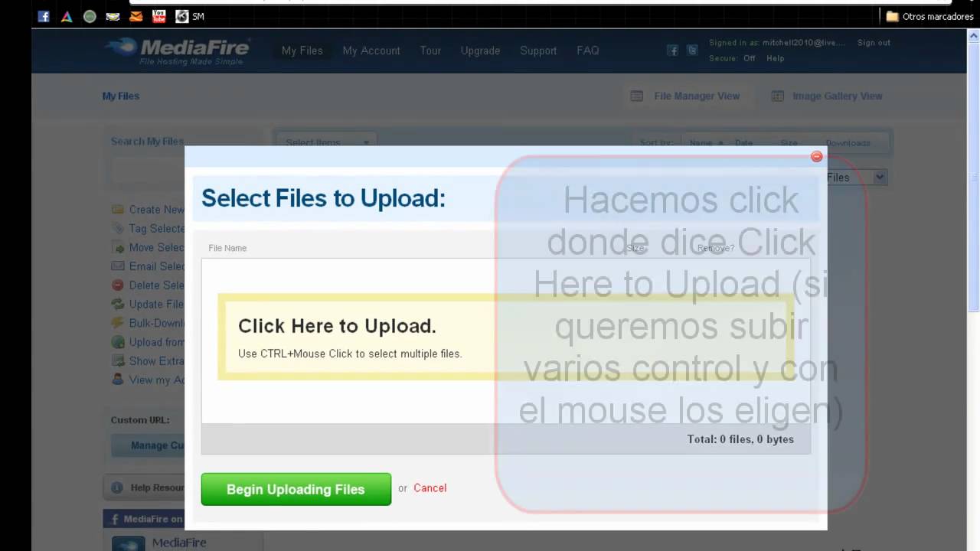Open the Tour page
The height and width of the screenshot is (551, 980).
click(x=430, y=51)
